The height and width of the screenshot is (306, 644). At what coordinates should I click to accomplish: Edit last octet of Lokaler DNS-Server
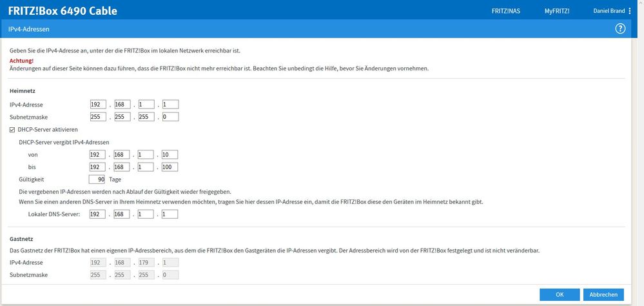coord(170,214)
